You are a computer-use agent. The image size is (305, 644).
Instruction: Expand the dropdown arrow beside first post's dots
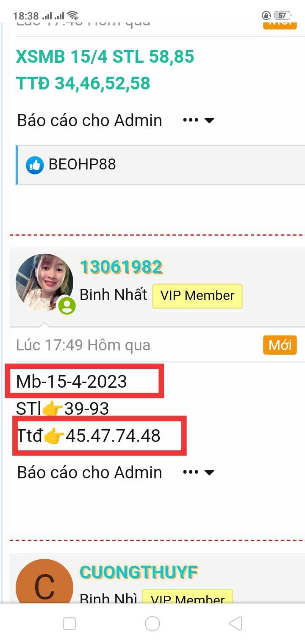click(209, 121)
